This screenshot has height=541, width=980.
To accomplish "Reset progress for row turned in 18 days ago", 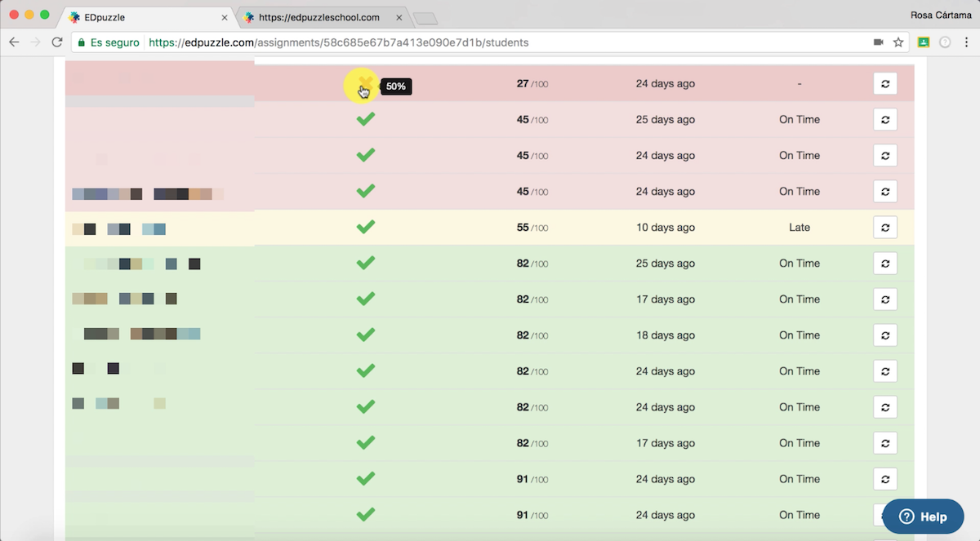I will tap(884, 335).
